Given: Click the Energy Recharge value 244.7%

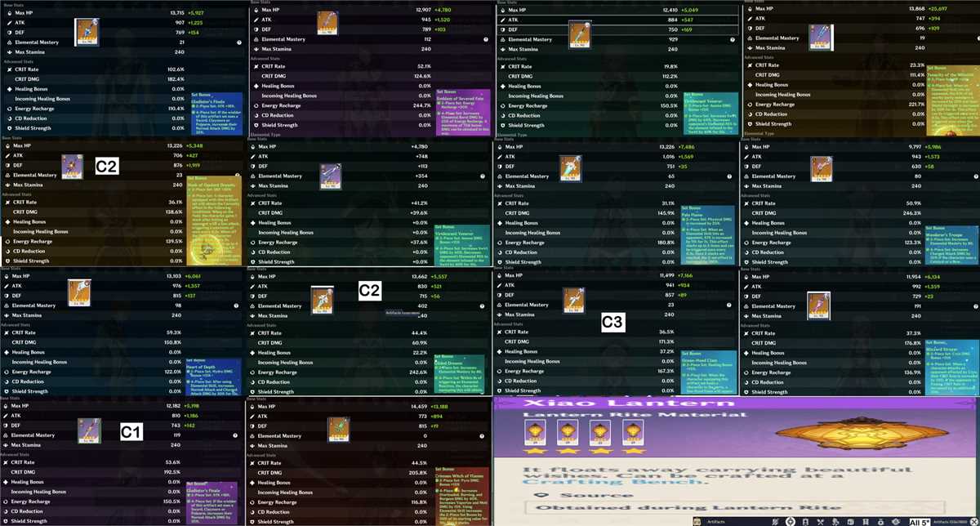Looking at the screenshot, I should tap(422, 105).
